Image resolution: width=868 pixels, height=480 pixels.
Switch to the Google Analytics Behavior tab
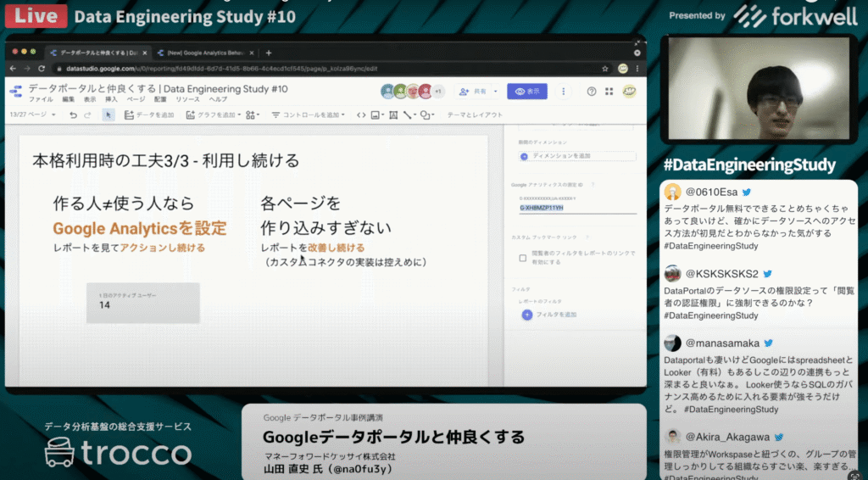click(x=203, y=52)
